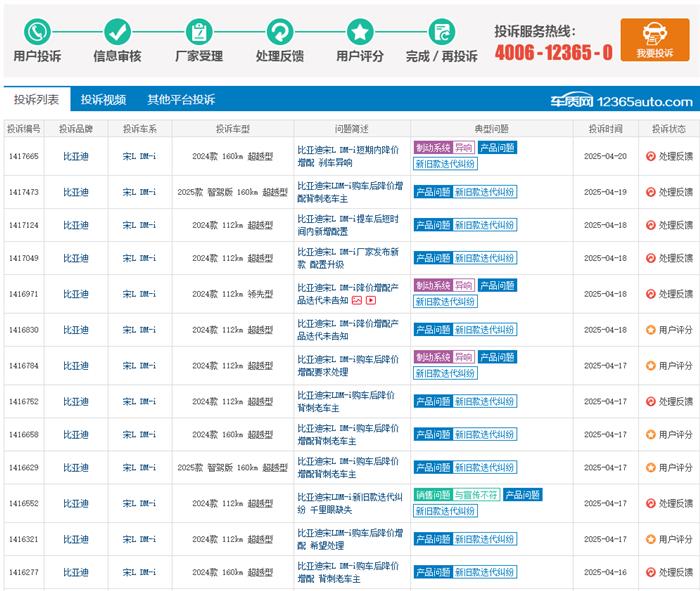Click 新旧款迭代纠纷 tag in row 1417124
The width and height of the screenshot is (700, 591).
[485, 225]
